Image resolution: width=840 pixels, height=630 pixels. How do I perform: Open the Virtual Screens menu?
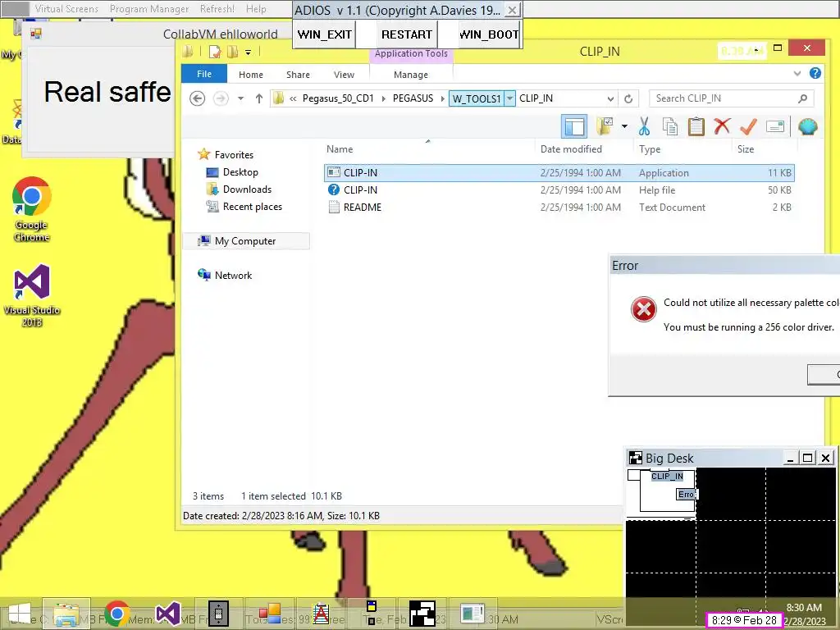[x=66, y=8]
